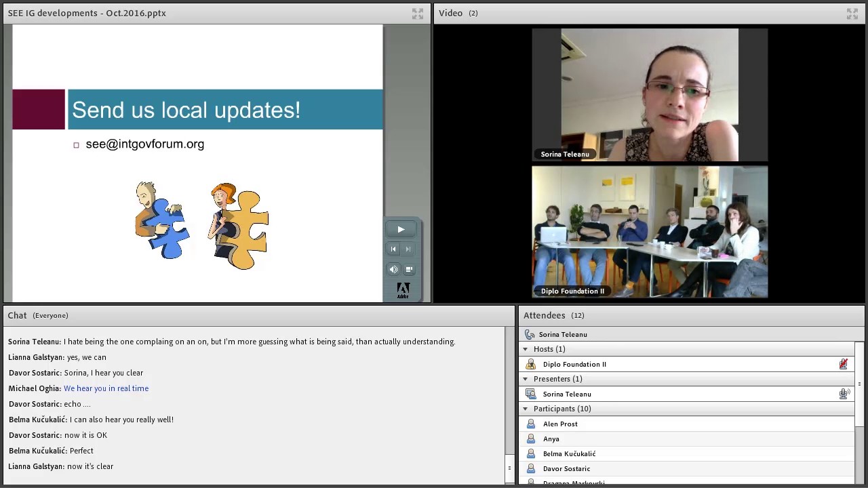Click chat message 'yes, we can'
Image resolution: width=868 pixels, height=488 pixels.
87,357
